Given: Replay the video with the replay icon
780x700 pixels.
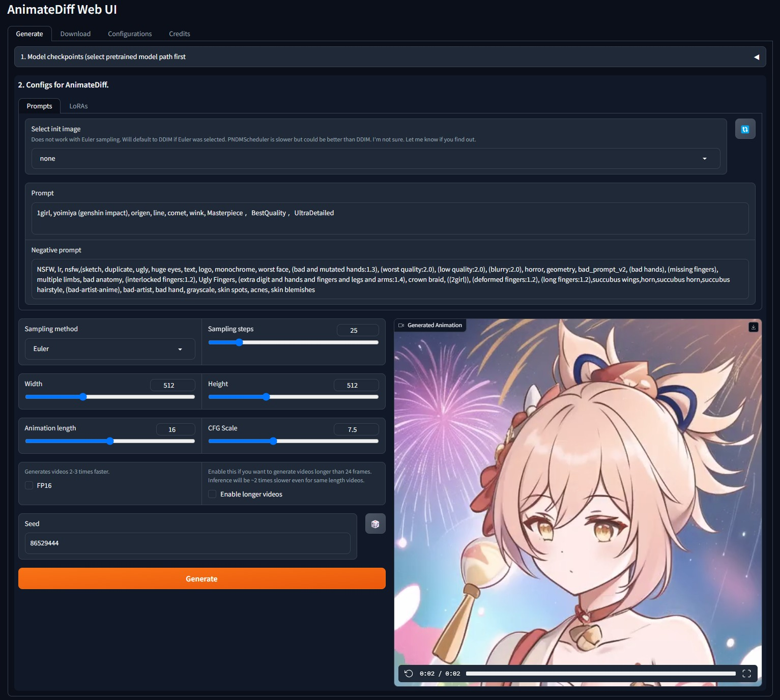Looking at the screenshot, I should pos(409,674).
